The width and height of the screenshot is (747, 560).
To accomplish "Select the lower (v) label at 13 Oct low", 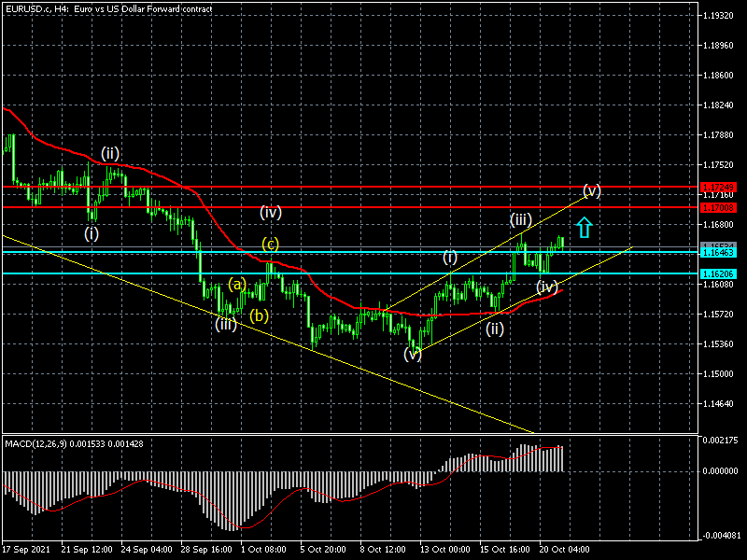I will click(413, 355).
